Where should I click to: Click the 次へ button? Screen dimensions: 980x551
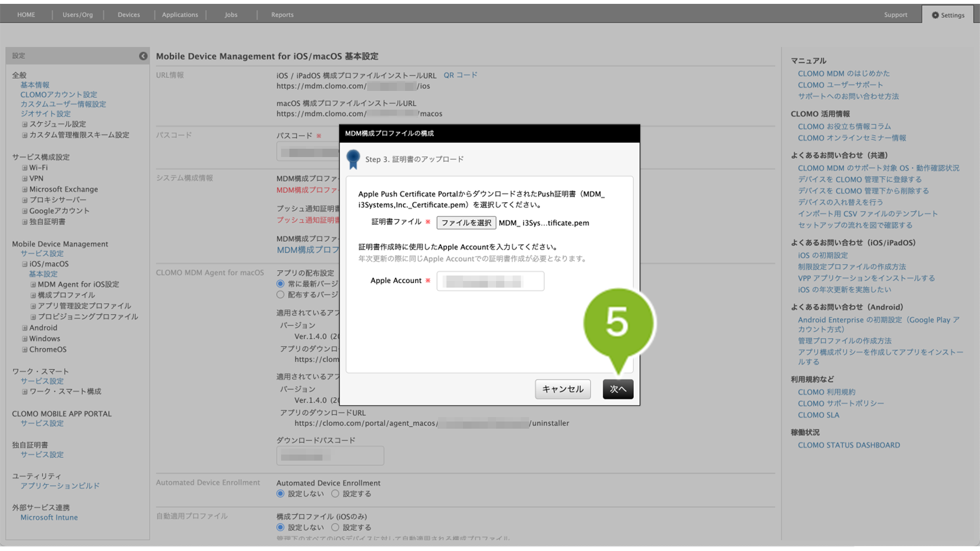(618, 389)
